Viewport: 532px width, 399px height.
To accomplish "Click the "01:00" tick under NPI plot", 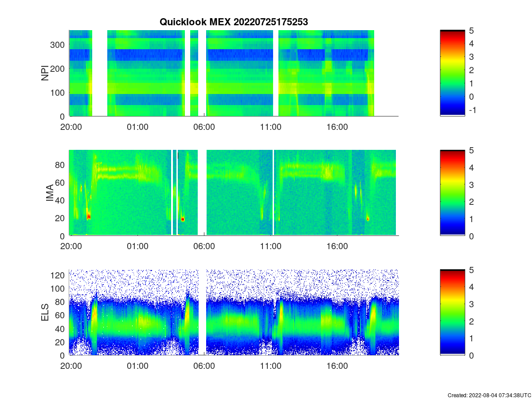I will click(x=137, y=127).
